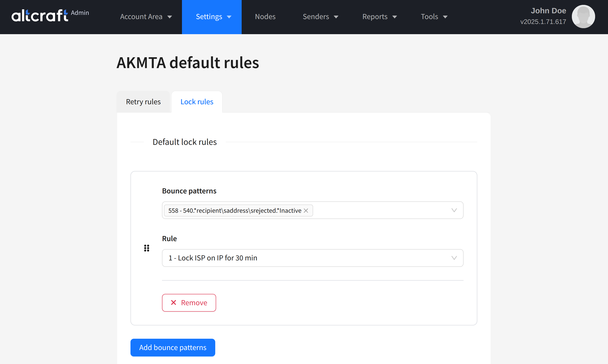Select the Lock rules tab
Image resolution: width=608 pixels, height=364 pixels.
click(197, 102)
